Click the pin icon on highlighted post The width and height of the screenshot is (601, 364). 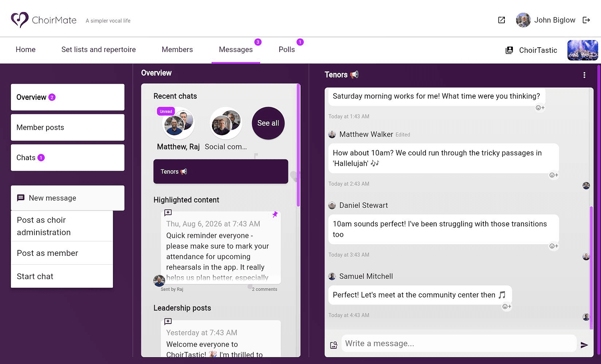pyautogui.click(x=275, y=214)
